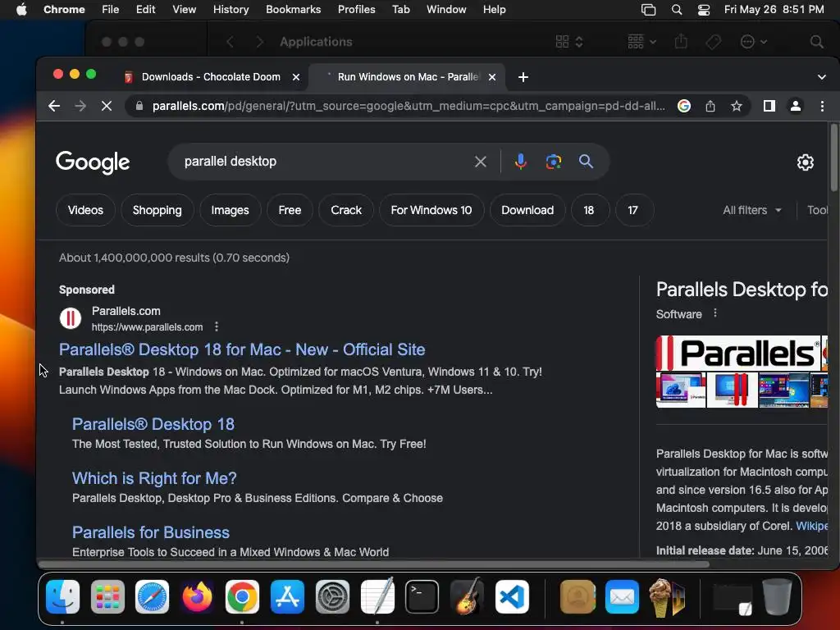Open Launchpad from the dock
This screenshot has width=840, height=630.
pos(107,596)
